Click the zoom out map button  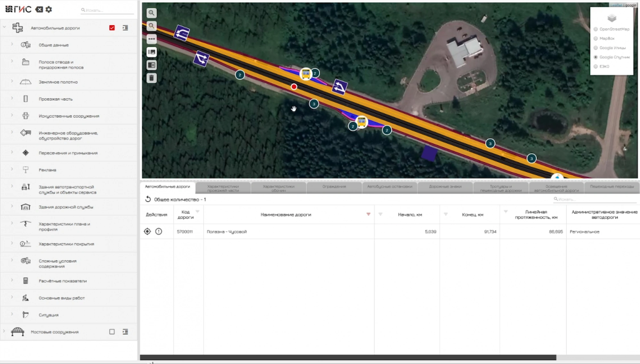(151, 26)
